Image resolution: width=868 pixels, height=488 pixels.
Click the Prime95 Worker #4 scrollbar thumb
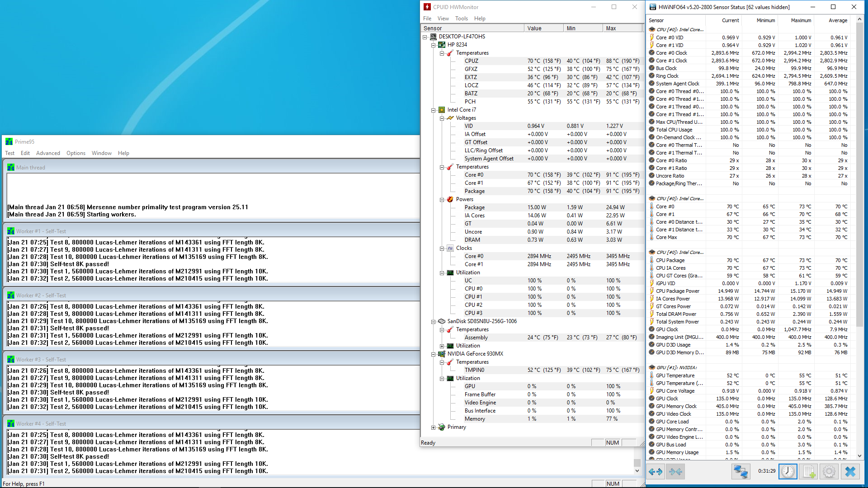[x=637, y=463]
